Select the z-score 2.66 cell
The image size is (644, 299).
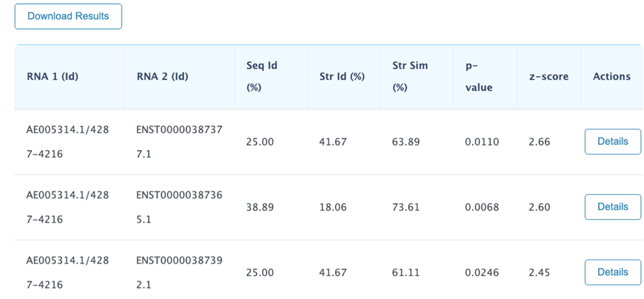(x=539, y=142)
